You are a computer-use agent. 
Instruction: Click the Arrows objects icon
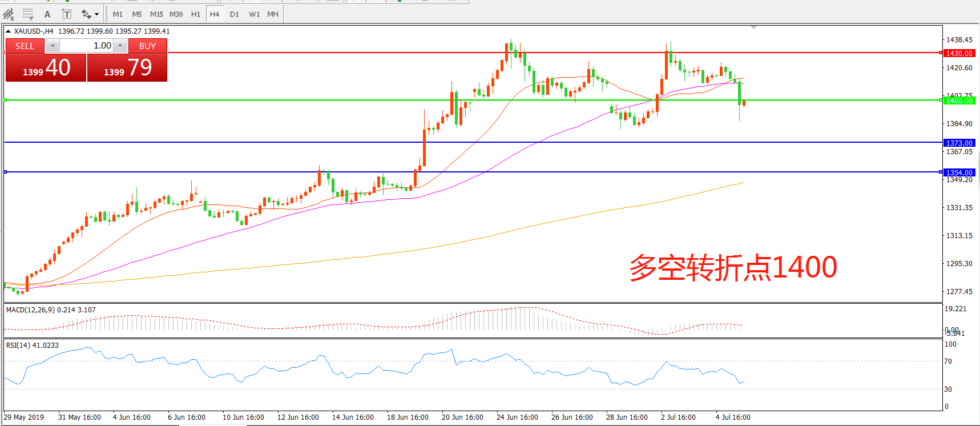(x=86, y=14)
